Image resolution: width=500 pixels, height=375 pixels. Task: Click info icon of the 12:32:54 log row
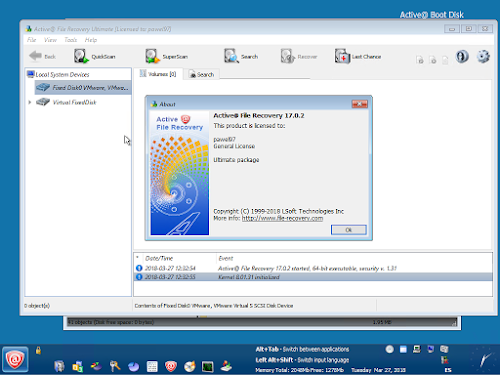click(139, 268)
